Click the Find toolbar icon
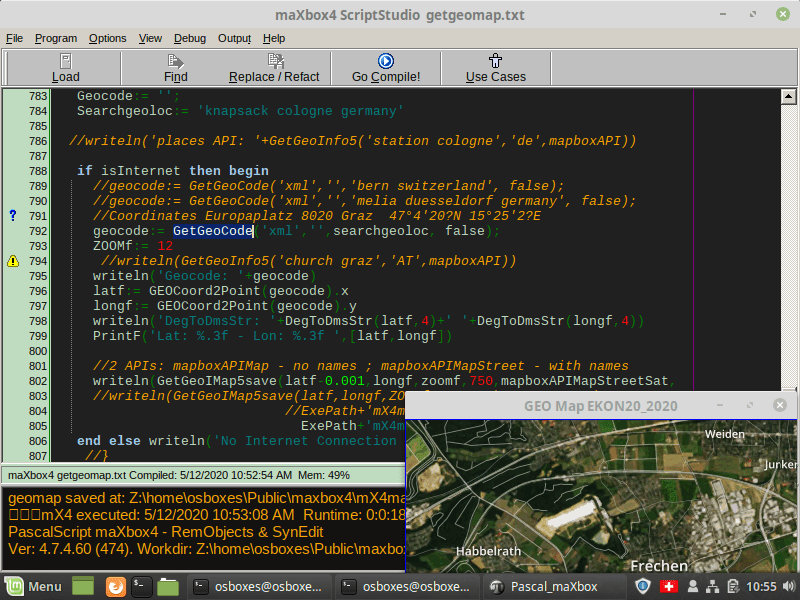This screenshot has width=800, height=600. click(x=176, y=62)
